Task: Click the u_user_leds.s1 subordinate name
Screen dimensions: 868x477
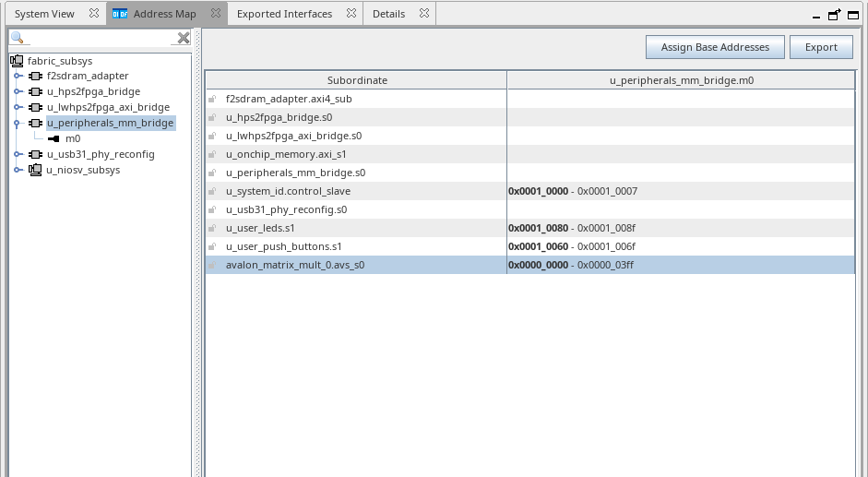Action: [260, 228]
